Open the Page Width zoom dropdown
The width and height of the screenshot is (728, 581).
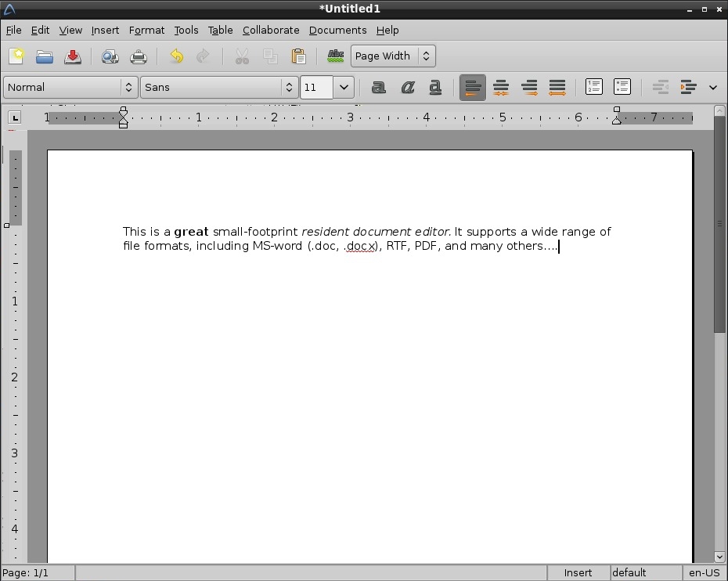click(393, 56)
